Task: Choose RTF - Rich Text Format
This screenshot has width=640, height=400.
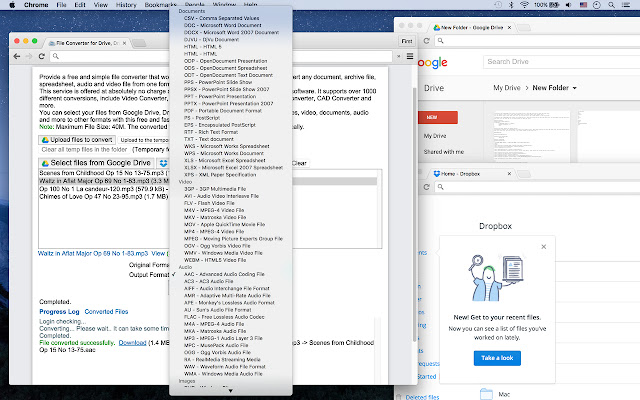Action: click(x=211, y=132)
